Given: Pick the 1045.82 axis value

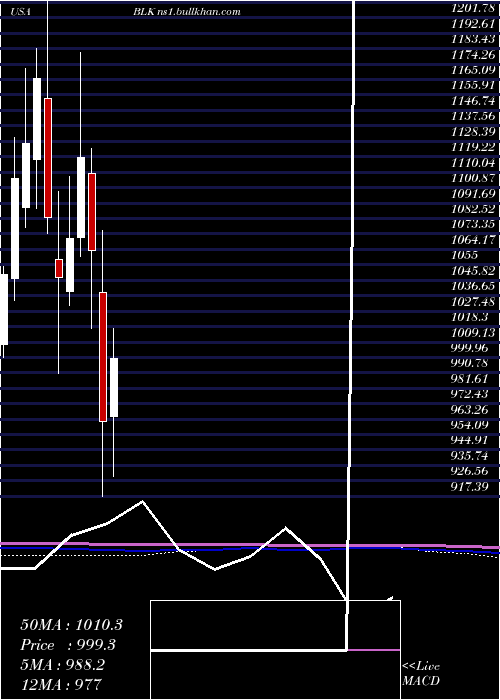Looking at the screenshot, I should pyautogui.click(x=473, y=271).
